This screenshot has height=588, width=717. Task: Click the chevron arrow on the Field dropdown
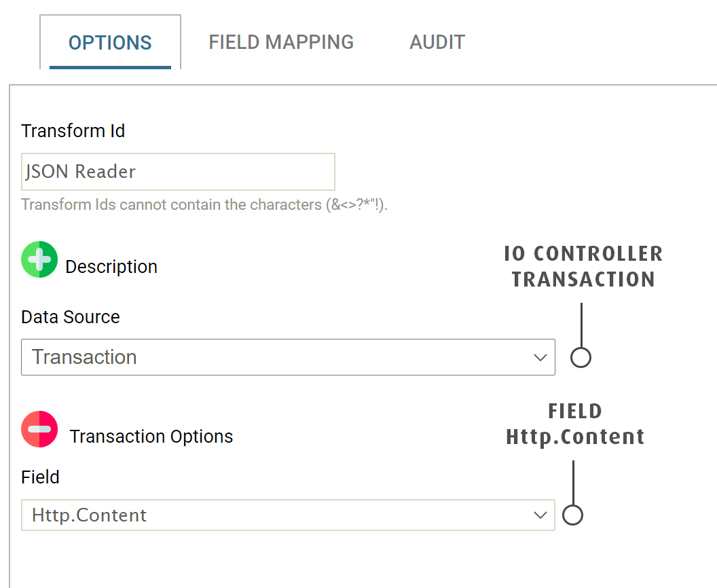[x=540, y=515]
